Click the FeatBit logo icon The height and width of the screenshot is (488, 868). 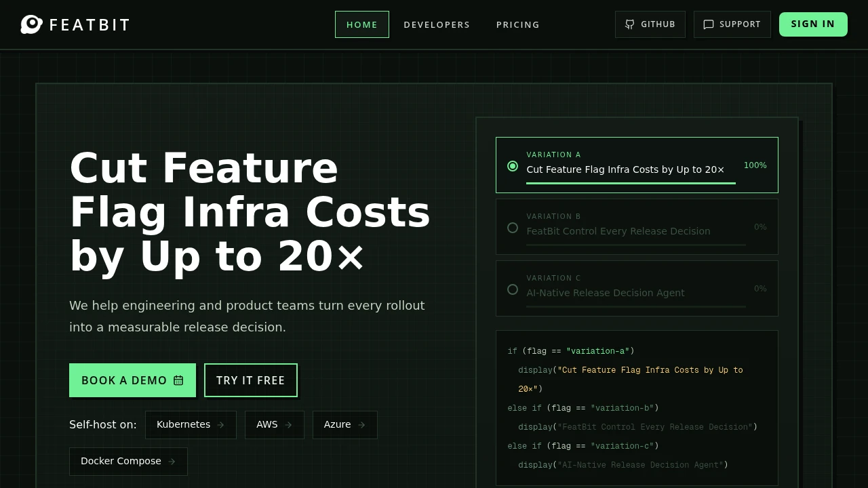click(x=31, y=24)
